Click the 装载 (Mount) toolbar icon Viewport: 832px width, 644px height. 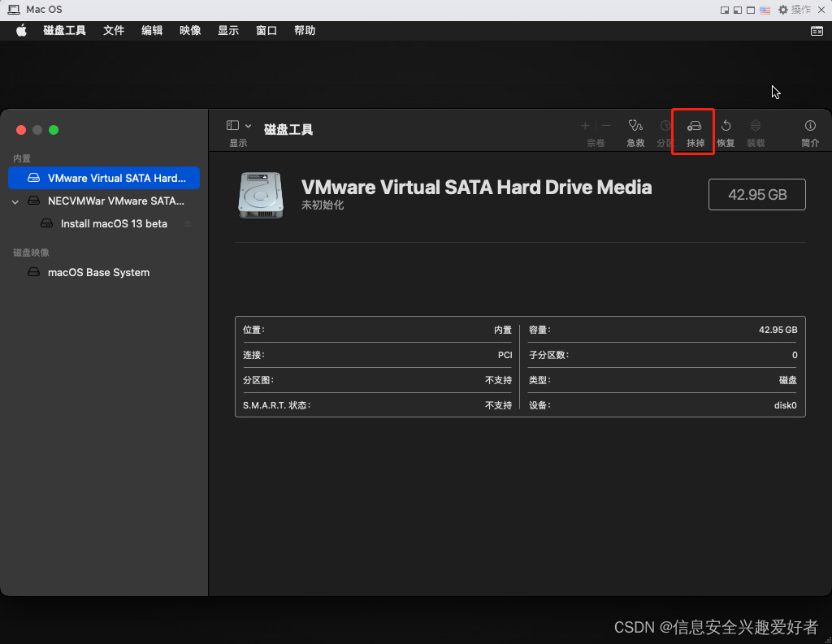coord(756,126)
